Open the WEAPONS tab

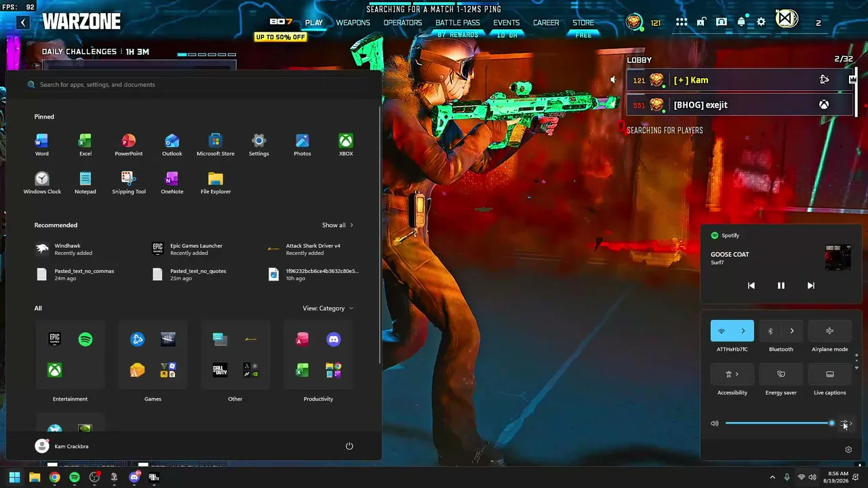tap(353, 22)
